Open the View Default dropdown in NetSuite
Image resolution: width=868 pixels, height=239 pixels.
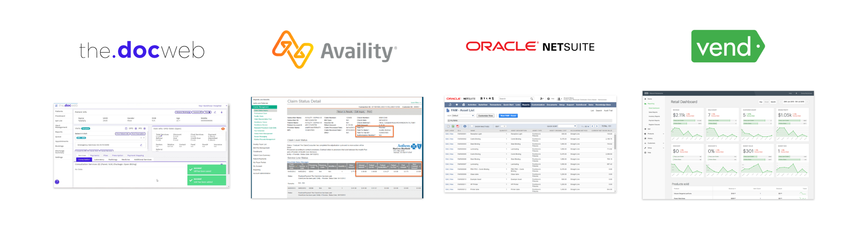point(463,116)
